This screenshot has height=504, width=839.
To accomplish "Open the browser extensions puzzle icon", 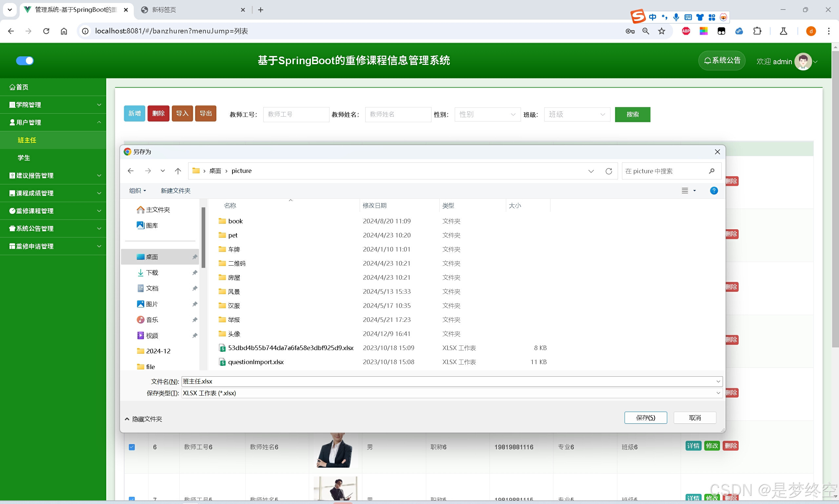I will (x=757, y=31).
